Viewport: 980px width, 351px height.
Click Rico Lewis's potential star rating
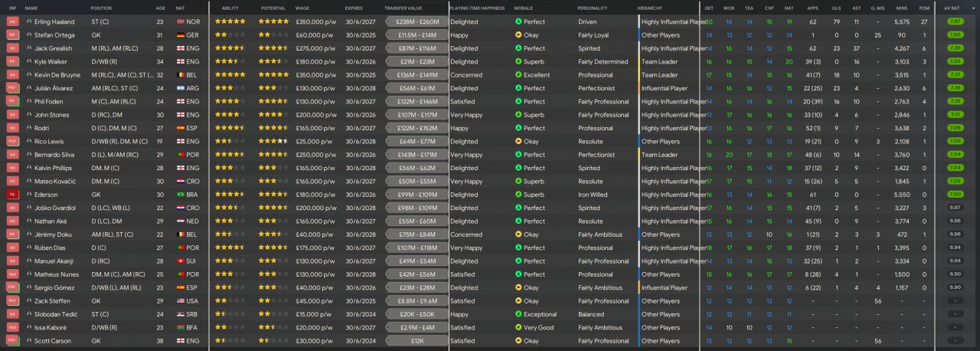pyautogui.click(x=273, y=141)
